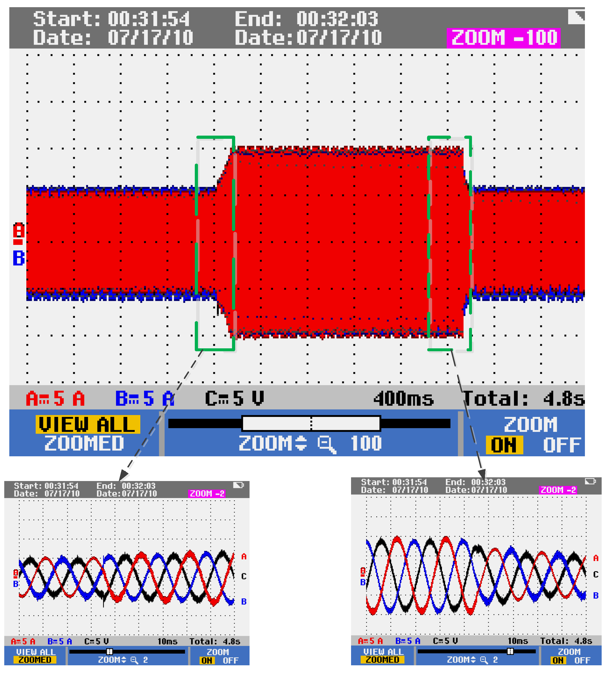616x677 pixels.
Task: Select ZOOMED below VIEW ALL in main screen
Action: pos(84,443)
